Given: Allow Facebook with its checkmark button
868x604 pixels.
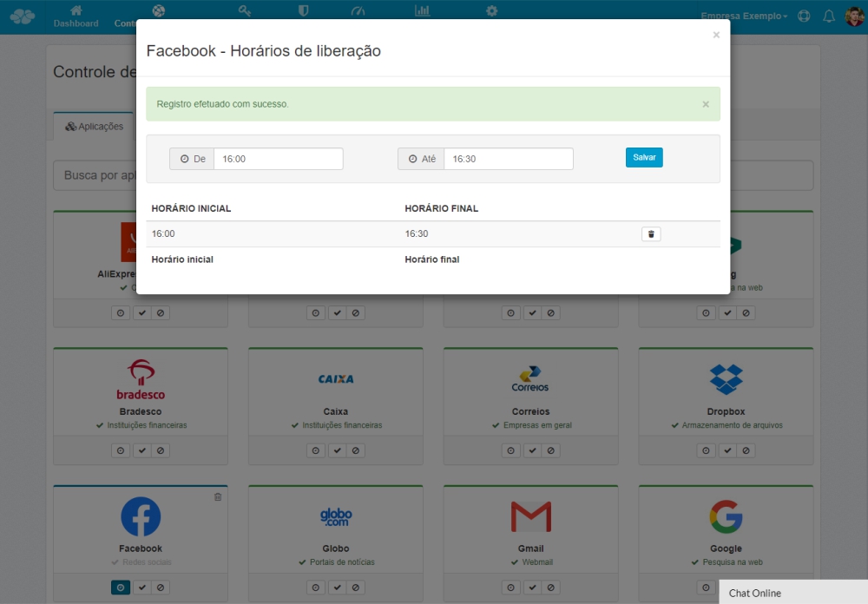Looking at the screenshot, I should pos(142,588).
